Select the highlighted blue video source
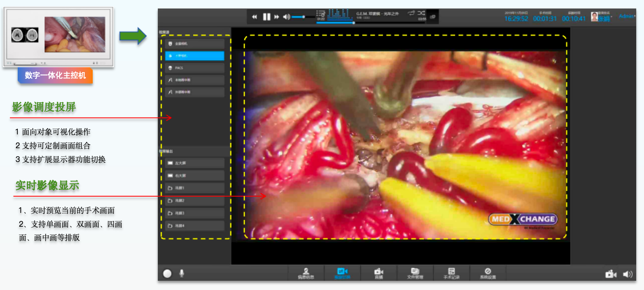 (x=194, y=56)
